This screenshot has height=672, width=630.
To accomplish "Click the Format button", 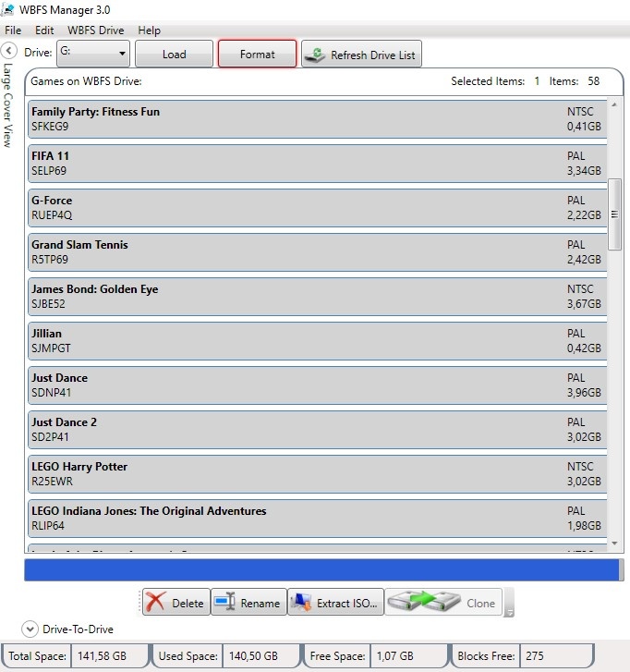I will [257, 54].
